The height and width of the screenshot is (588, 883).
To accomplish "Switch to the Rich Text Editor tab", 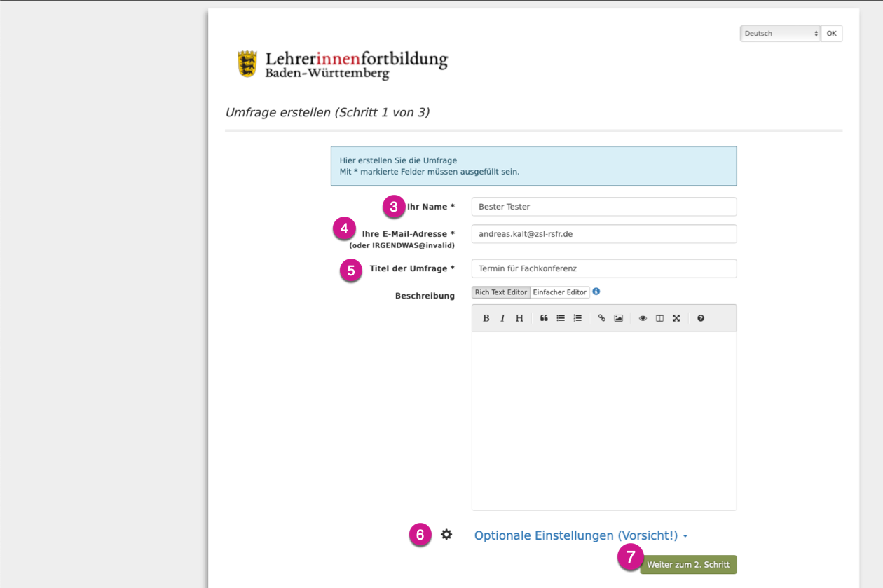I will click(x=500, y=292).
